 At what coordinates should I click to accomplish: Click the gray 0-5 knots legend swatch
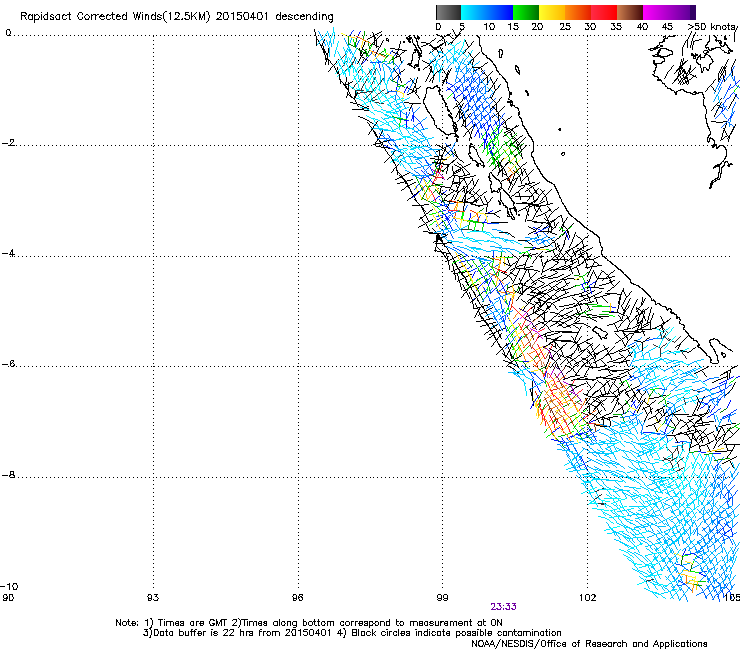point(448,12)
